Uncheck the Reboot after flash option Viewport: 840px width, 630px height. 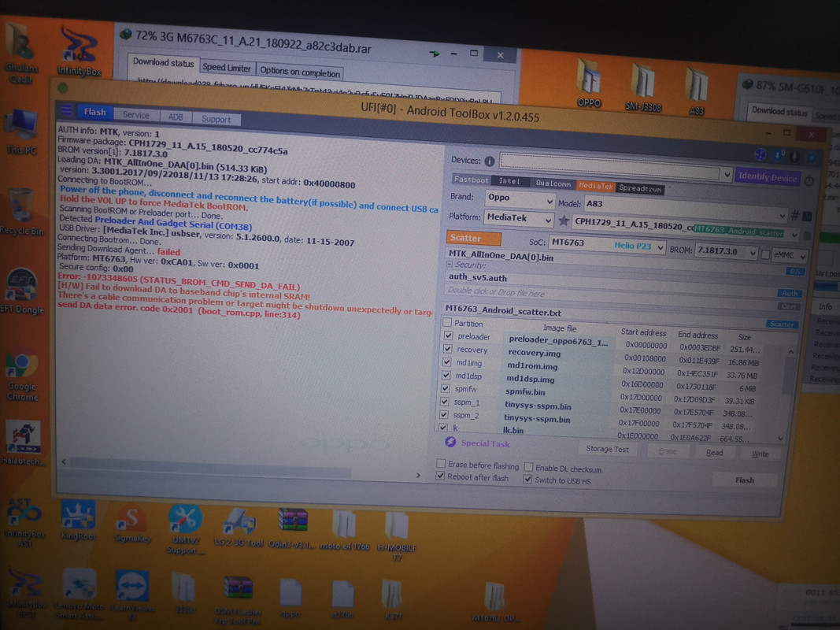click(x=441, y=476)
